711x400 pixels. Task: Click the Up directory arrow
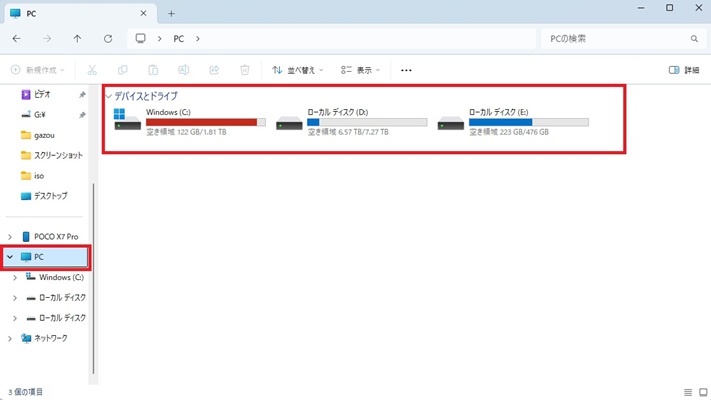pos(78,39)
